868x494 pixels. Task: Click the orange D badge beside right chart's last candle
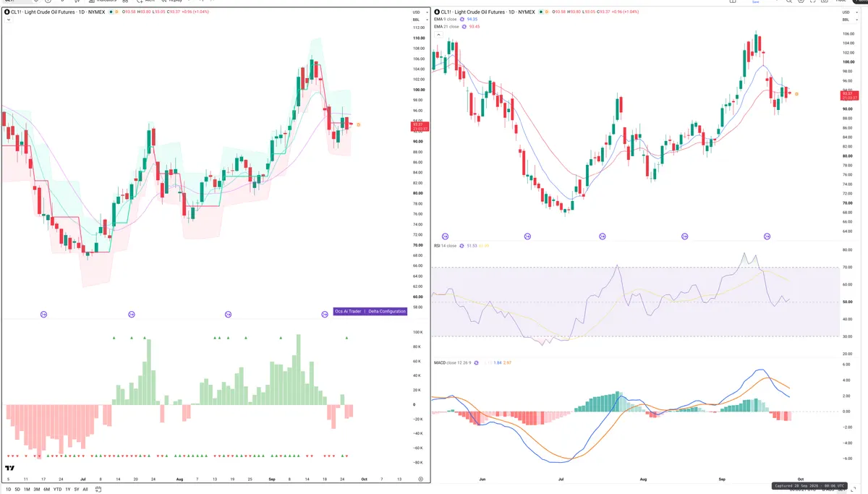[796, 93]
